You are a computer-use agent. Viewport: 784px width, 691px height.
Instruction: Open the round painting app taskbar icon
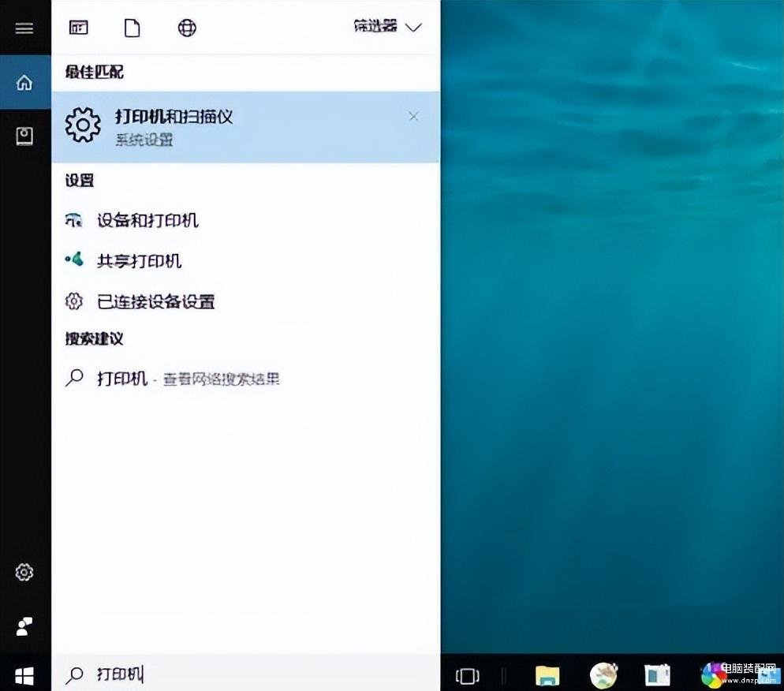(x=603, y=675)
